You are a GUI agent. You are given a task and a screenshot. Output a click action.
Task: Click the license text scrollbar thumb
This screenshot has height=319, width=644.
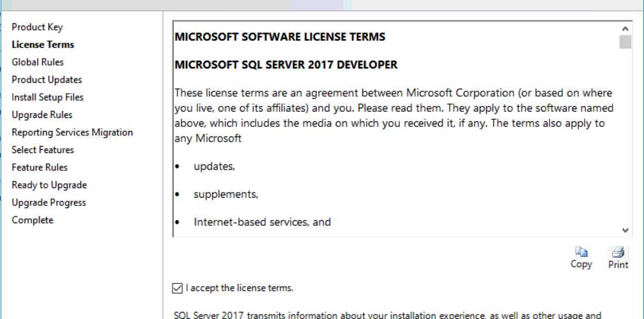[625, 42]
